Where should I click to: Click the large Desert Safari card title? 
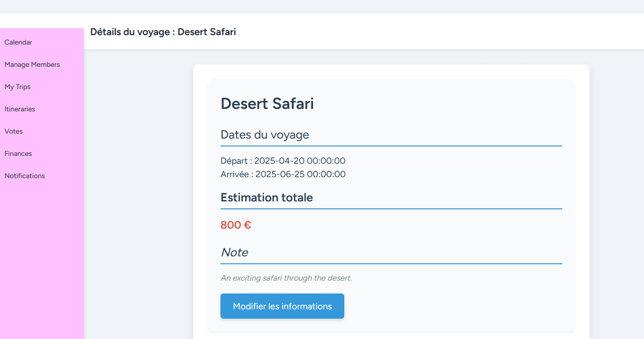click(267, 104)
